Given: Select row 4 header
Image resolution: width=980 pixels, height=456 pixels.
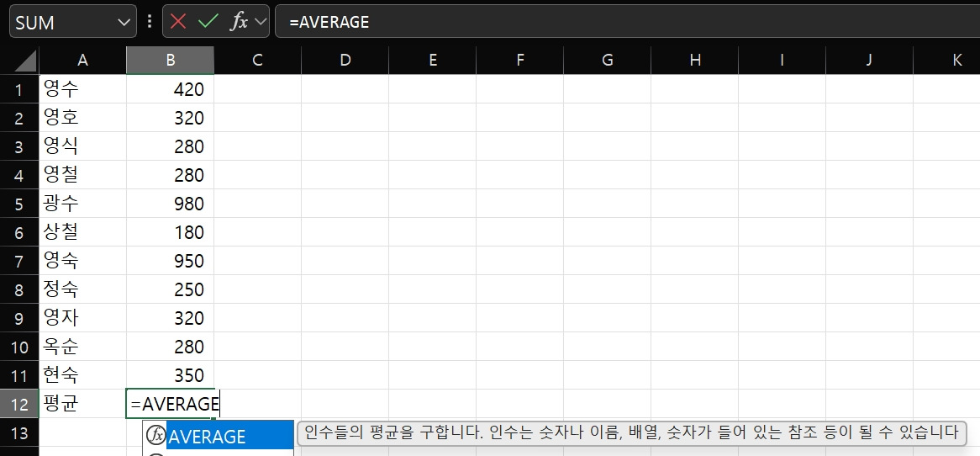Looking at the screenshot, I should pyautogui.click(x=19, y=176).
